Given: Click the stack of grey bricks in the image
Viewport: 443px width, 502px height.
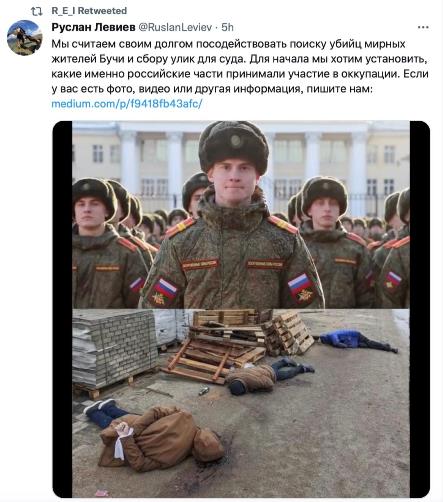Looking at the screenshot, I should (x=114, y=348).
